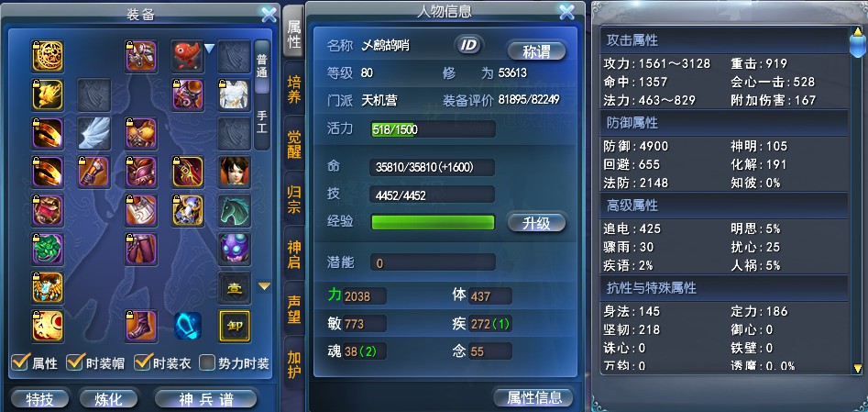This screenshot has height=412, width=868.
Task: Click the female character portrait icon
Action: [x=235, y=172]
